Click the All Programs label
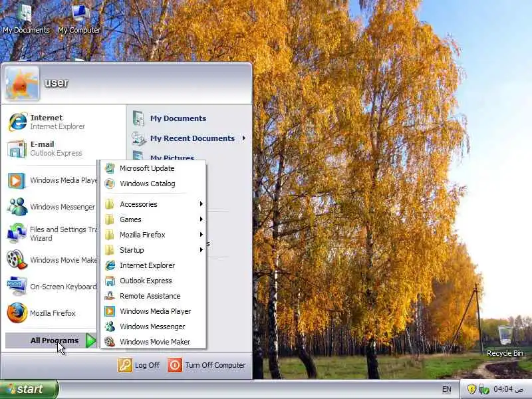Viewport: 532px width, 399px height. coord(55,340)
